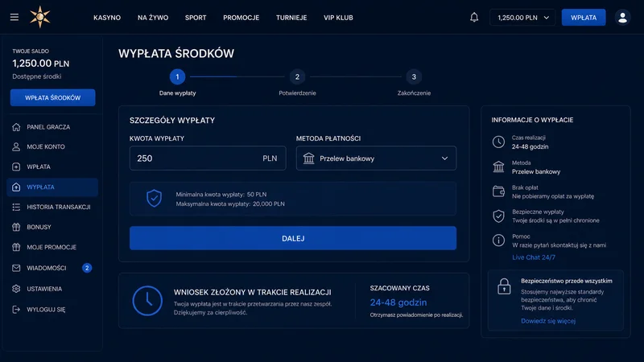Click the Moje Promocje gift icon
This screenshot has height=362, width=644.
coord(16,247)
